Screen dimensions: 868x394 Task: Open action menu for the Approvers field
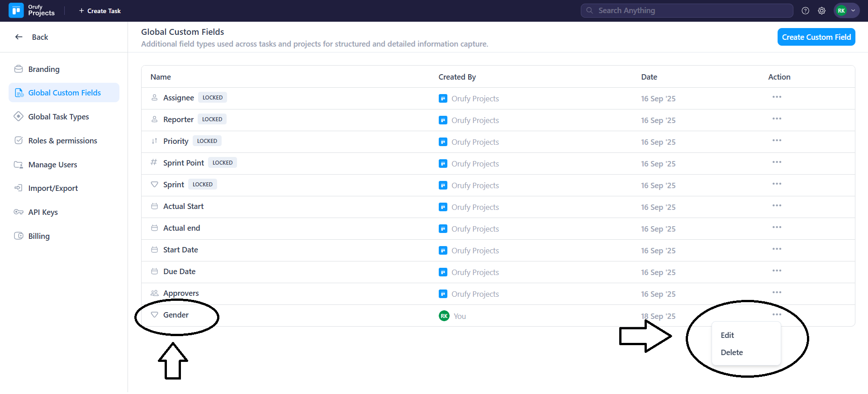(777, 293)
